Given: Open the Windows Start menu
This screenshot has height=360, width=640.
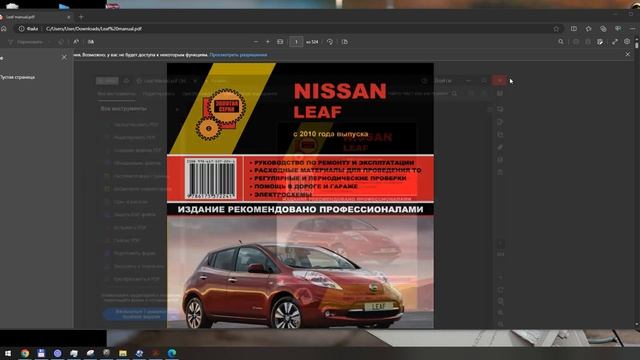Looking at the screenshot, I should coord(7,353).
